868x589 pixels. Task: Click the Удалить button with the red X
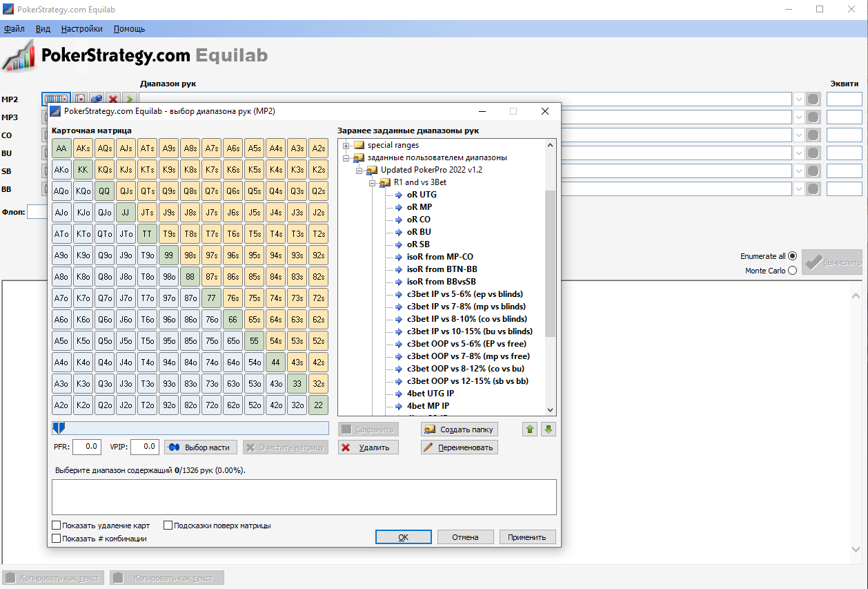tap(368, 447)
